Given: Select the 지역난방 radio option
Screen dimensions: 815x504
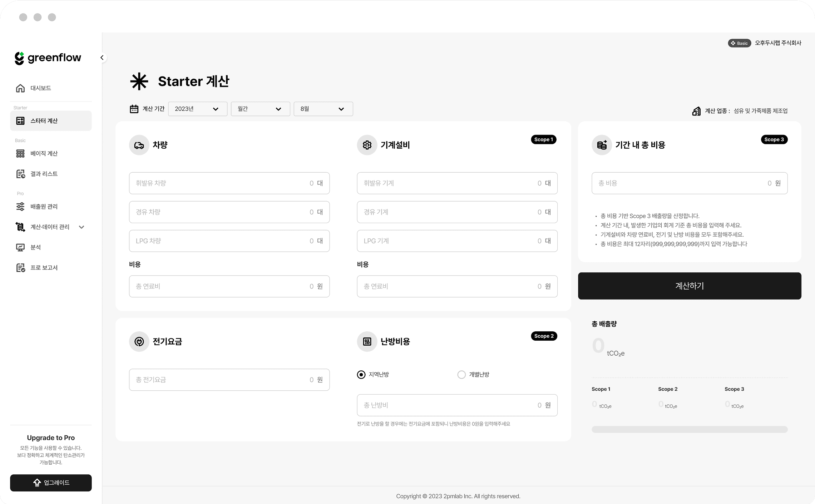Looking at the screenshot, I should (361, 374).
